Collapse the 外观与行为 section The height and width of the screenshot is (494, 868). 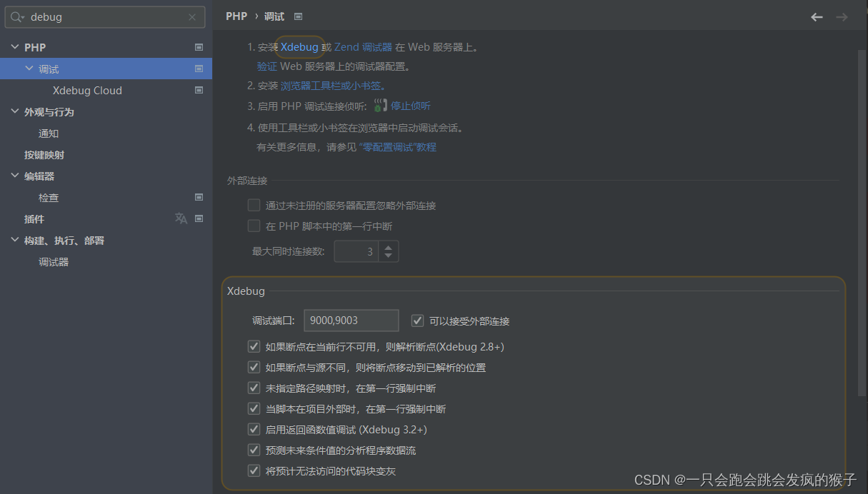[x=15, y=111]
